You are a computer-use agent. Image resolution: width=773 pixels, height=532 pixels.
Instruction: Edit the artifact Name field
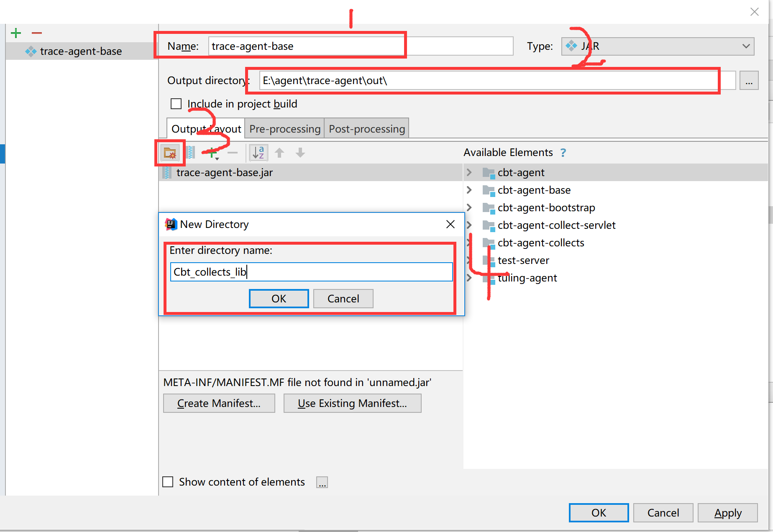pyautogui.click(x=361, y=46)
